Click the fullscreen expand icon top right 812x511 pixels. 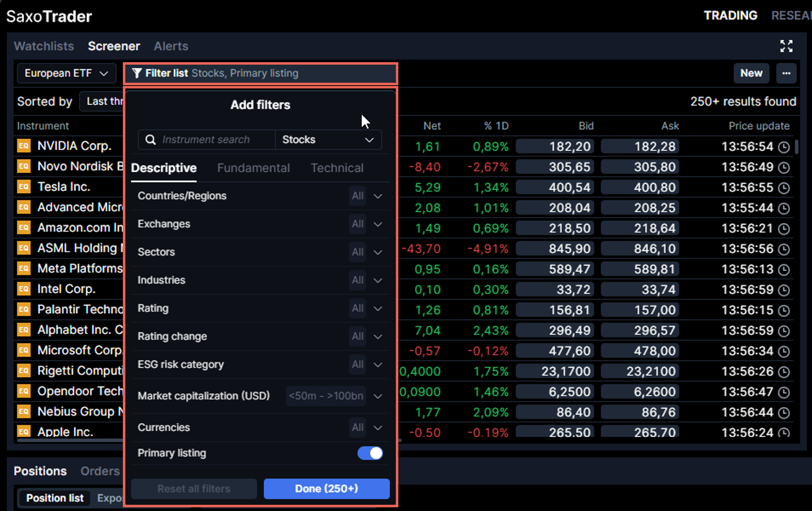[786, 46]
